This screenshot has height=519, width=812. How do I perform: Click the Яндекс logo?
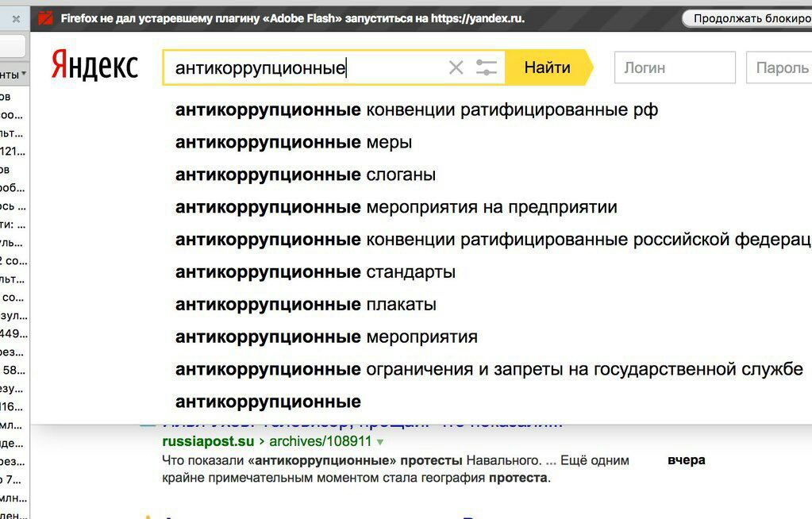click(x=94, y=65)
